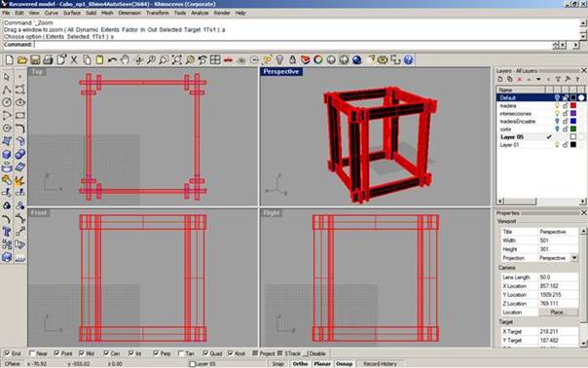Open the Transform menu
The width and height of the screenshot is (588, 368).
[158, 13]
